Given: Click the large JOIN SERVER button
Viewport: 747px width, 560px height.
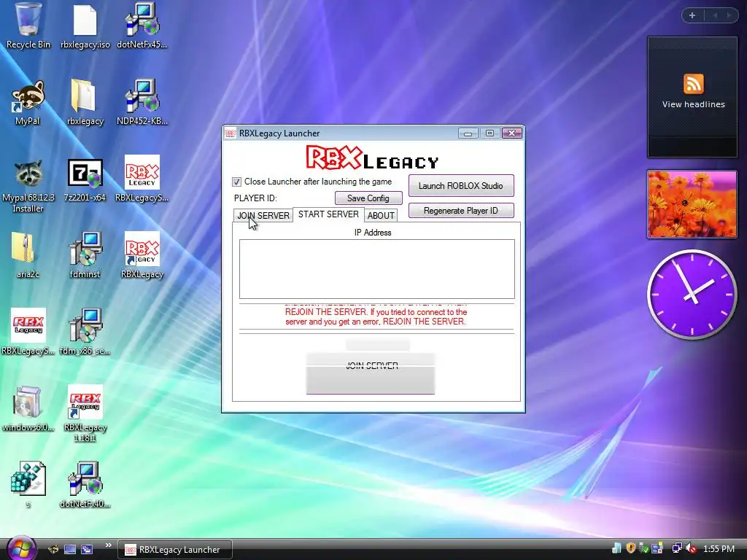Looking at the screenshot, I should (370, 373).
